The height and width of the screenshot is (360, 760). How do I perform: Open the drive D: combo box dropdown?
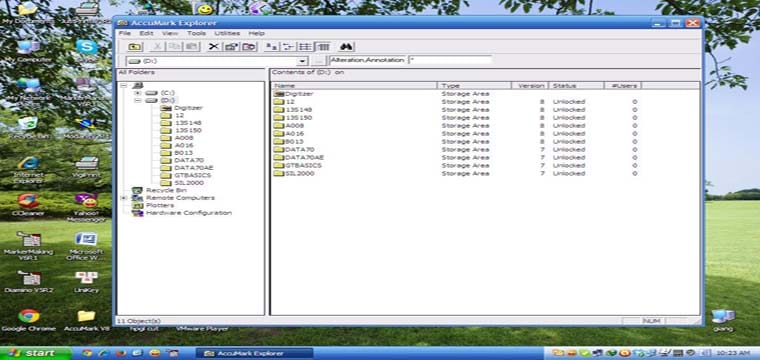[302, 61]
